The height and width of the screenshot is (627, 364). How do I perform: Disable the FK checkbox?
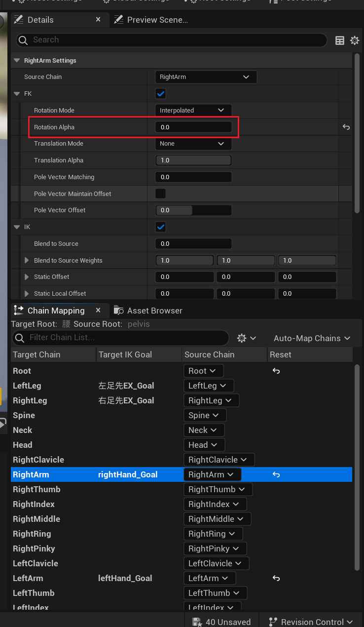pyautogui.click(x=160, y=93)
